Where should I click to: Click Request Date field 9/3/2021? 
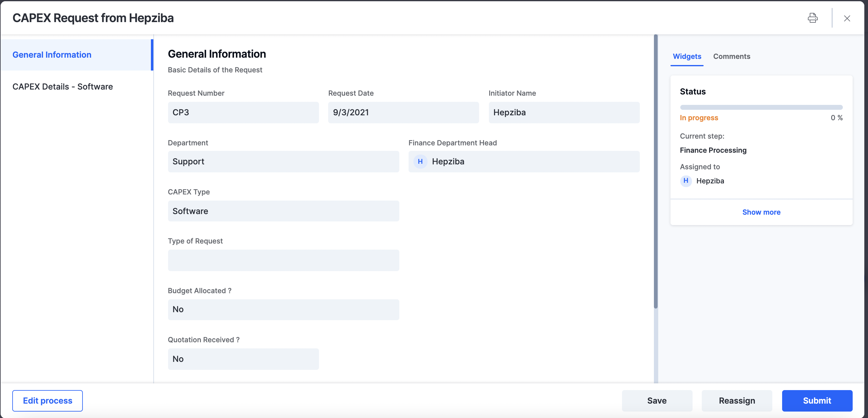click(x=403, y=113)
